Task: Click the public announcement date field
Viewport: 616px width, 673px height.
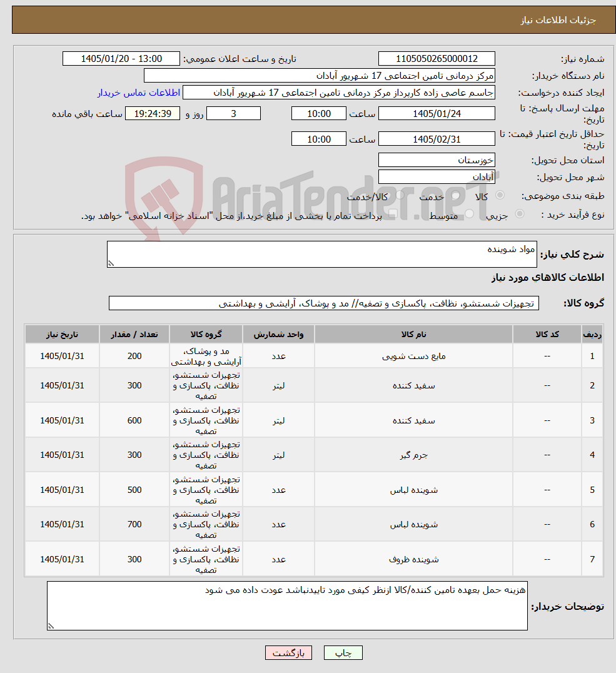Action: 121,59
